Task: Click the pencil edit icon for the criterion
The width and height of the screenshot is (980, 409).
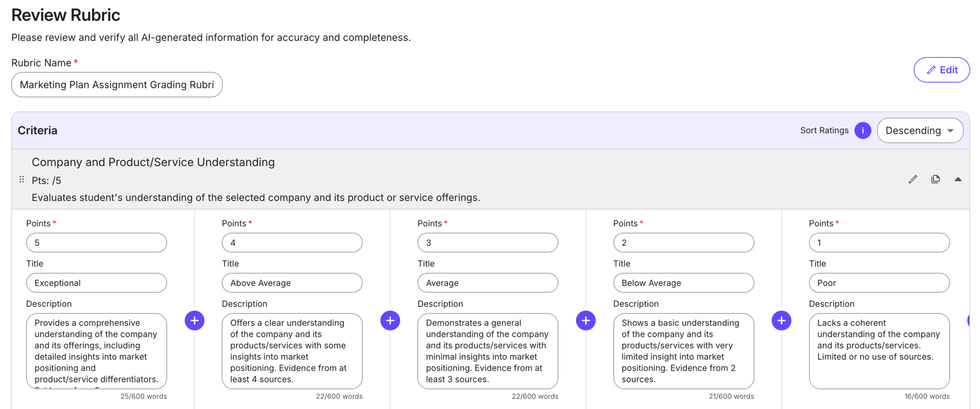Action: 913,179
